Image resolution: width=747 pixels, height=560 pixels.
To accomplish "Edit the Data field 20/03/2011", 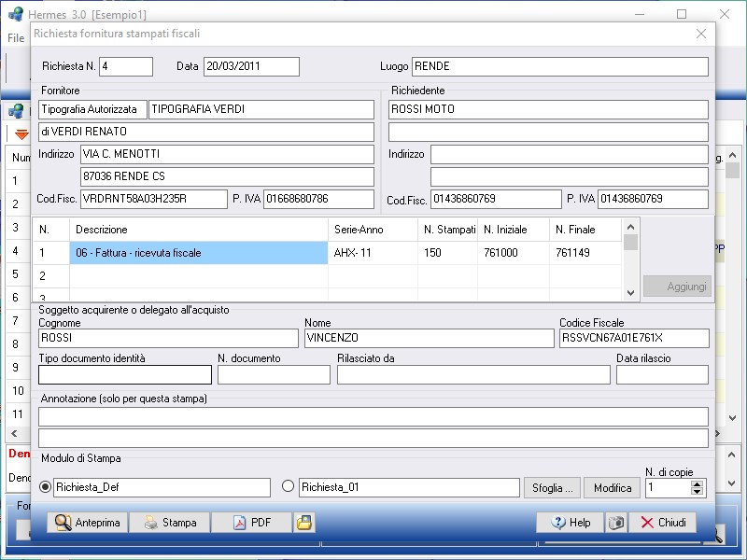I will pos(251,66).
